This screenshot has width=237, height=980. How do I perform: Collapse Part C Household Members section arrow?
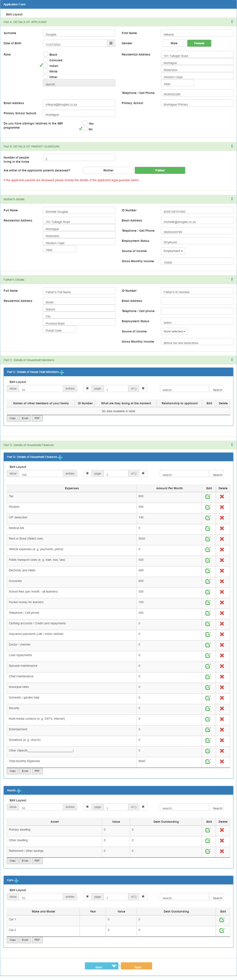click(232, 359)
